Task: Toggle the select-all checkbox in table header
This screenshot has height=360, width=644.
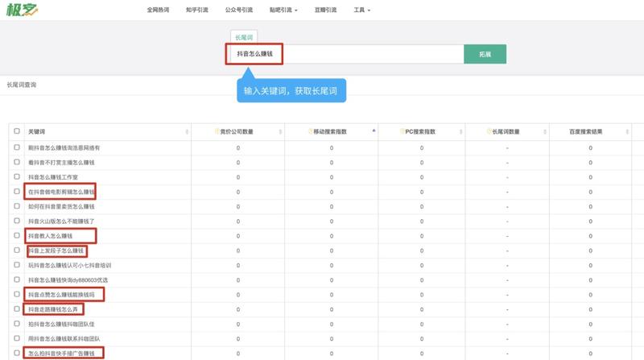Action: tap(17, 131)
